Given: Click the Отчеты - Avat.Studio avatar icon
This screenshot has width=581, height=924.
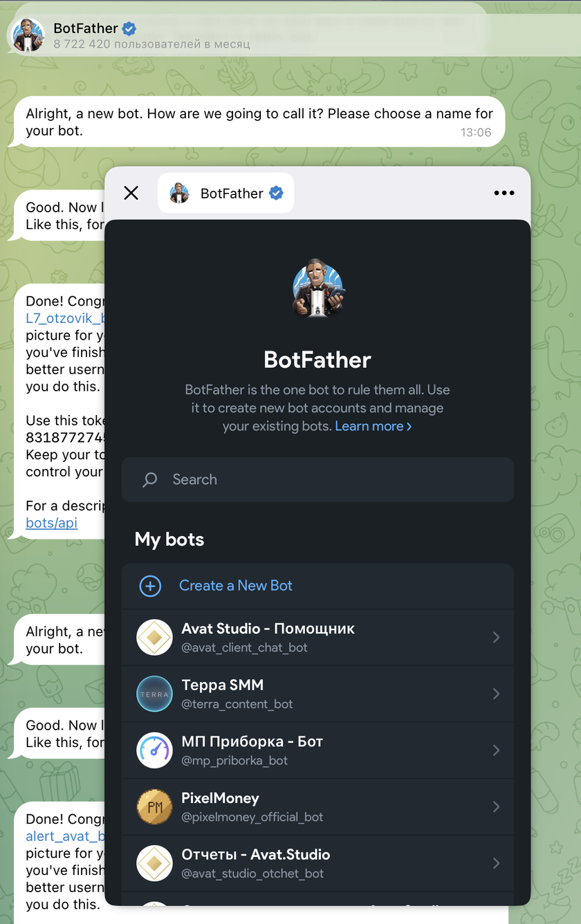Looking at the screenshot, I should tap(154, 863).
